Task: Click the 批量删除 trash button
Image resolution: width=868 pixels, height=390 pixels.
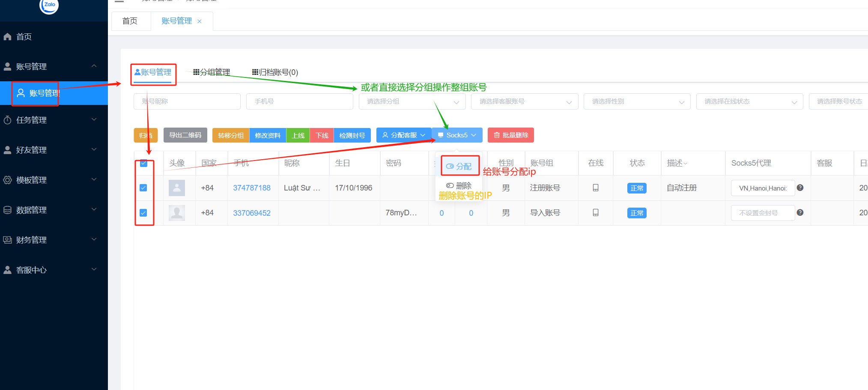Action: [x=510, y=135]
